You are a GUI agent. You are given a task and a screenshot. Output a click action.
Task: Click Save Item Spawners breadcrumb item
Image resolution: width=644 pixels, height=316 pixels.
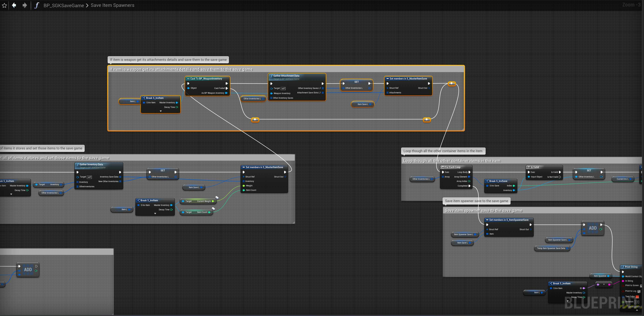(x=112, y=5)
